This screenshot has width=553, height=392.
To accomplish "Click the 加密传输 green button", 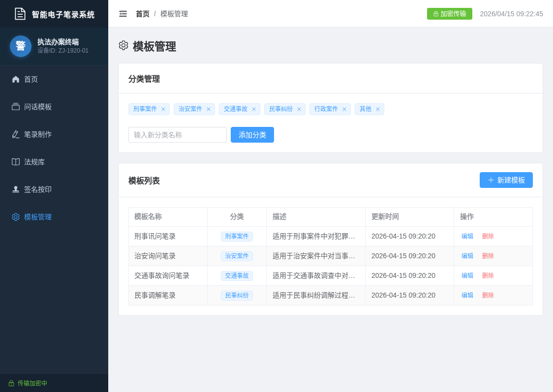I will click(x=449, y=14).
